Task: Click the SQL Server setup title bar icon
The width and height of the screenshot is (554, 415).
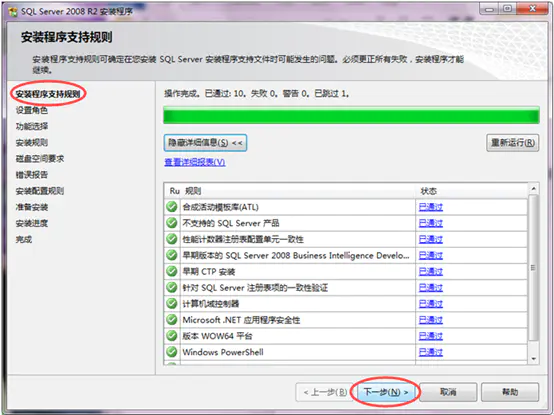Action: pyautogui.click(x=13, y=12)
